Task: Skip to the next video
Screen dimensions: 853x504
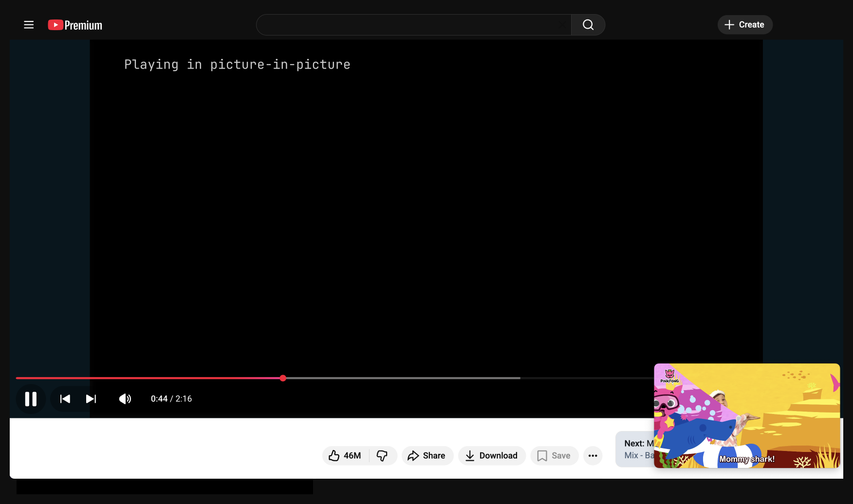Action: click(x=91, y=399)
